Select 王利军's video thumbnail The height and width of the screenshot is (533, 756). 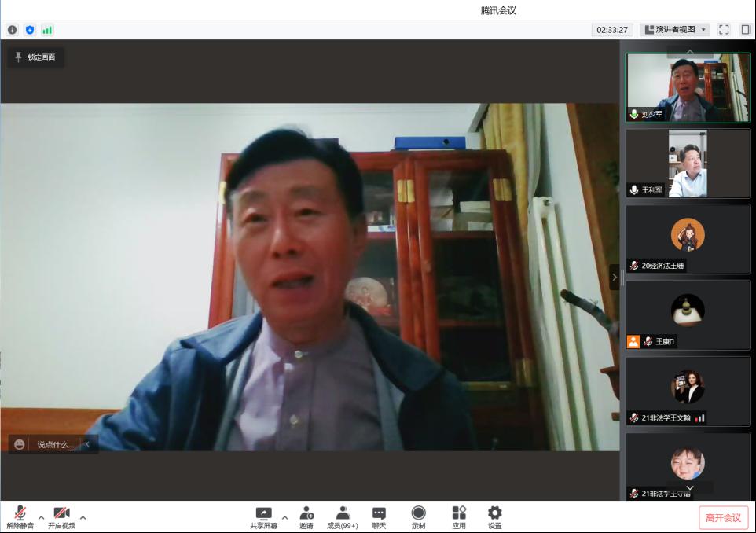tap(688, 164)
